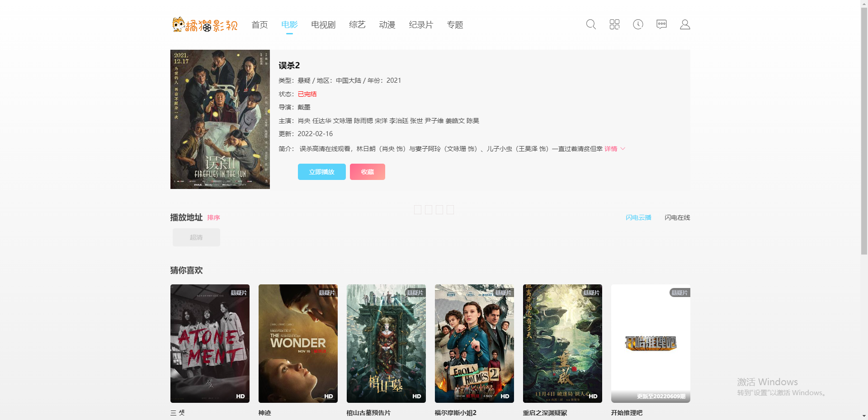The width and height of the screenshot is (868, 420).
Task: Open the search magnifier icon
Action: point(591,24)
